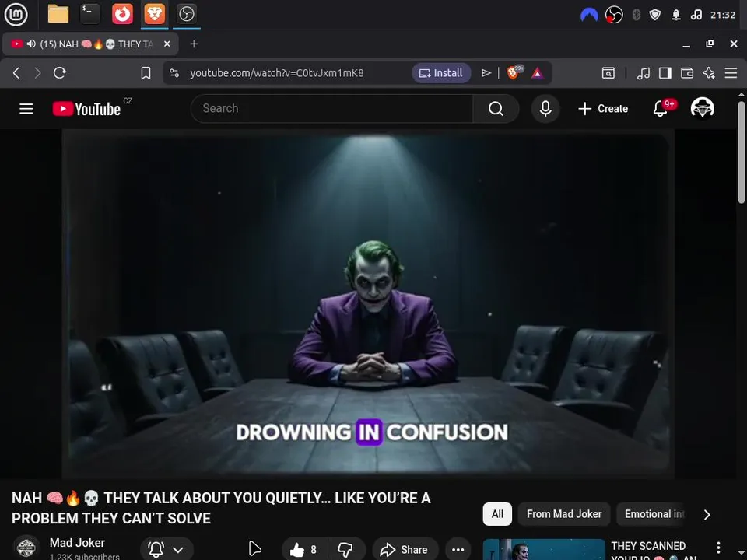Go forward in browser history

pos(37,73)
